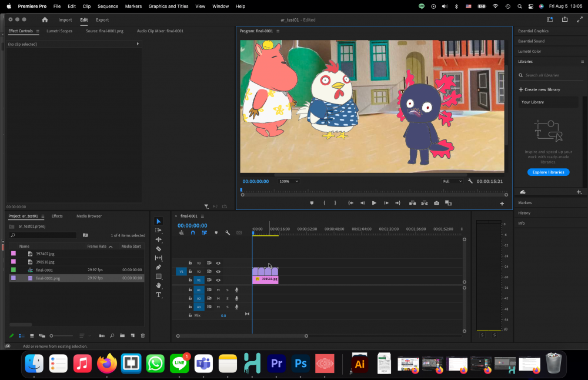588x380 pixels.
Task: Switch to Export workspace tab
Action: [x=102, y=20]
